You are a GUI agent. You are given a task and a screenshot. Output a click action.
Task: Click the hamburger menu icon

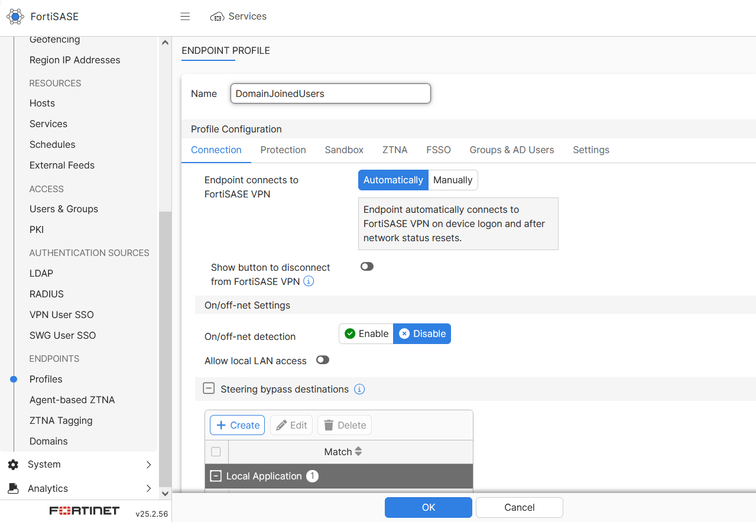click(185, 17)
